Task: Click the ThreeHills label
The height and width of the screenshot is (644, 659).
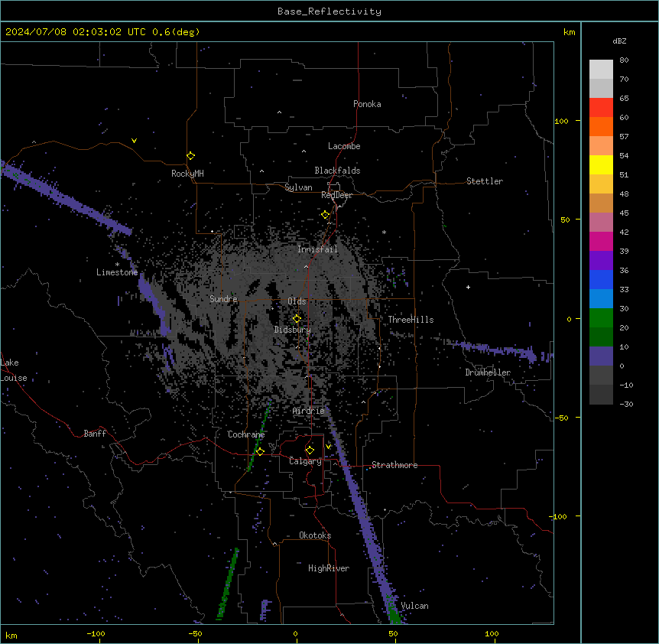Action: (x=411, y=320)
